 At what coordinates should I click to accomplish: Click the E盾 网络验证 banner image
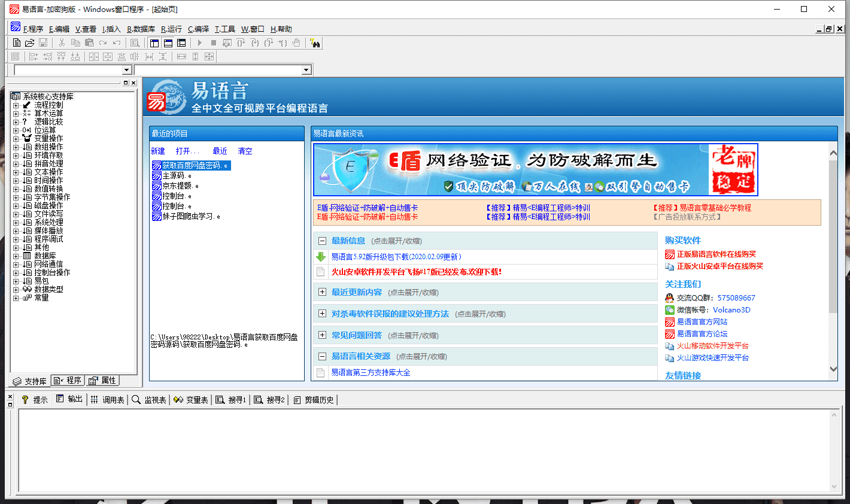(x=536, y=169)
